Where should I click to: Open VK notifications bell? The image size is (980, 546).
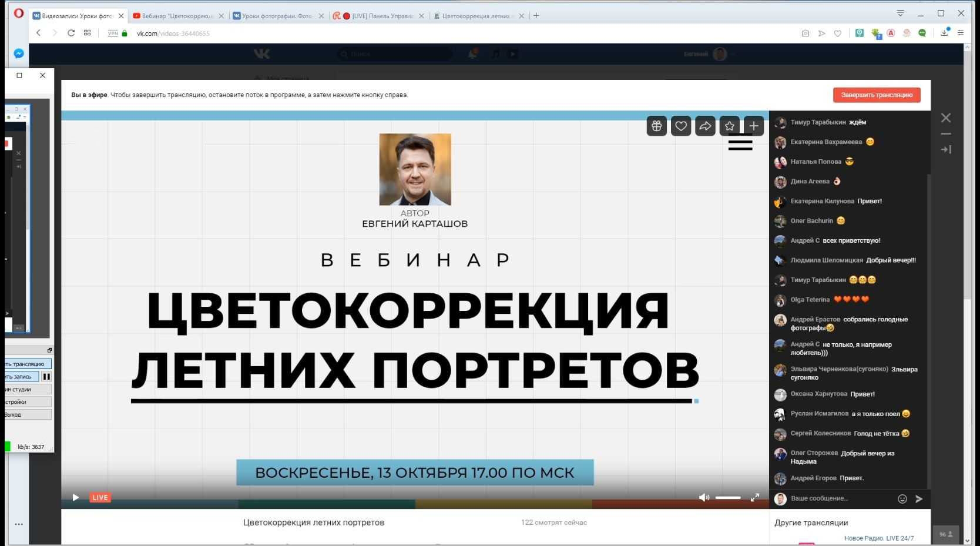coord(472,54)
